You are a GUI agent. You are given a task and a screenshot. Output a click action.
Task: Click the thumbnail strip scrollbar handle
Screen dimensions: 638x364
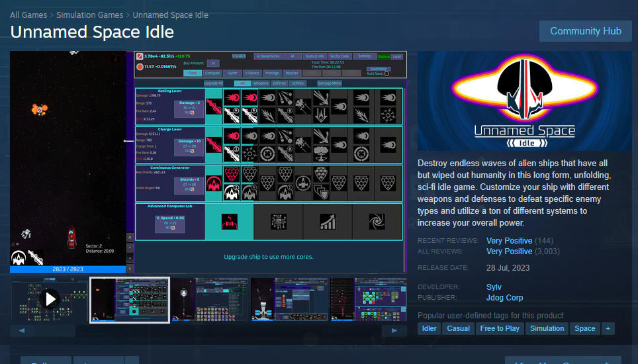[56, 331]
